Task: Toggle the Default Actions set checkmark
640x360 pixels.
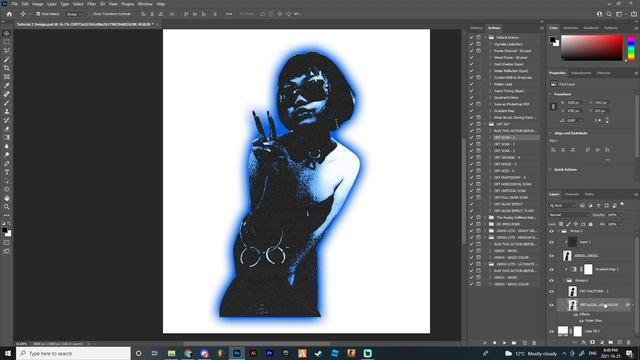Action: (x=471, y=38)
